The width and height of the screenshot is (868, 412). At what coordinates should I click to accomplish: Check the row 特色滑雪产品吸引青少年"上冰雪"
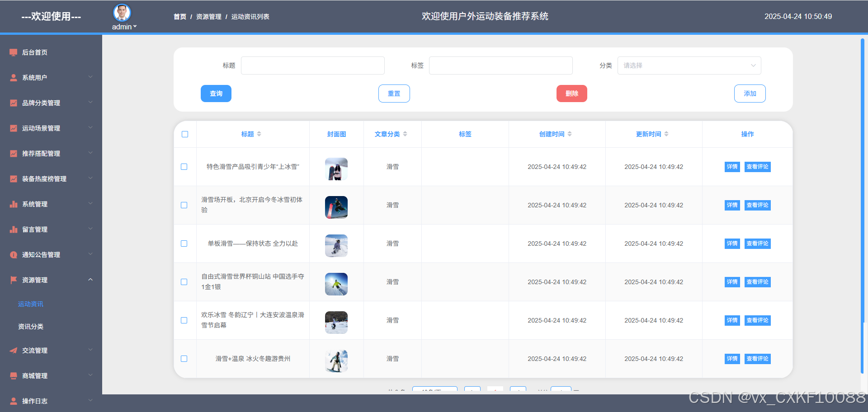pyautogui.click(x=184, y=167)
